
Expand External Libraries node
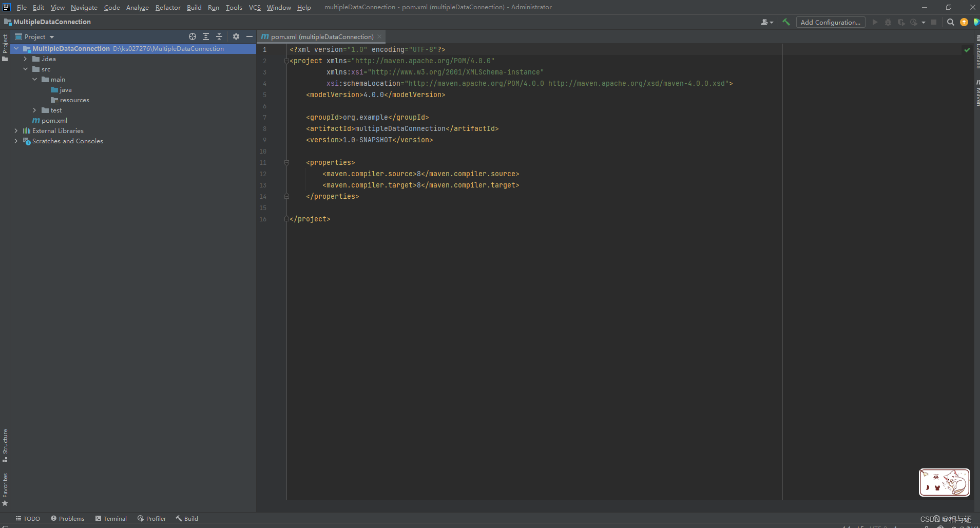[16, 131]
